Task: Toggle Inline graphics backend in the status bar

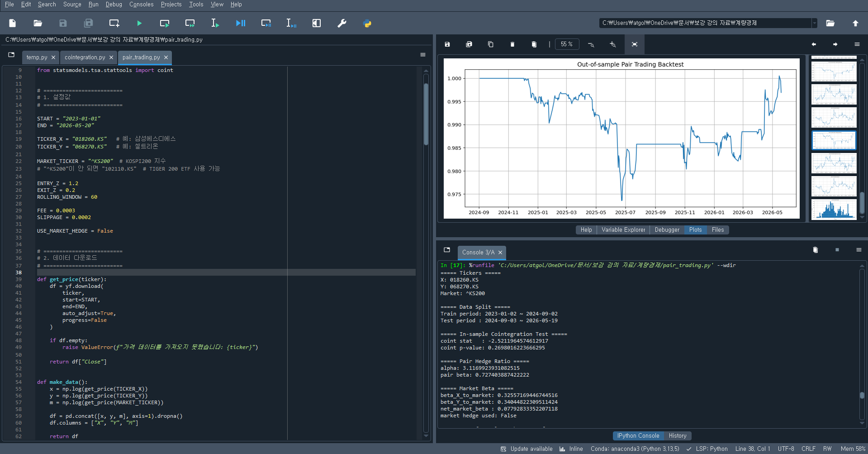Action: point(571,449)
